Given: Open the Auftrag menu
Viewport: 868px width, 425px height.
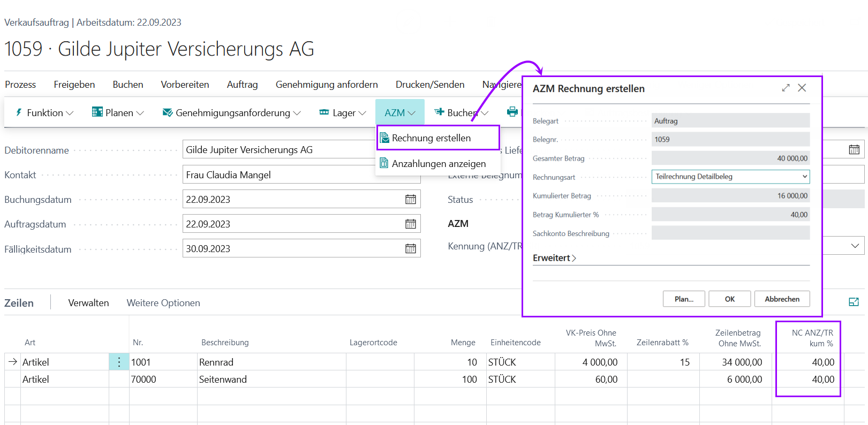Looking at the screenshot, I should click(x=243, y=85).
